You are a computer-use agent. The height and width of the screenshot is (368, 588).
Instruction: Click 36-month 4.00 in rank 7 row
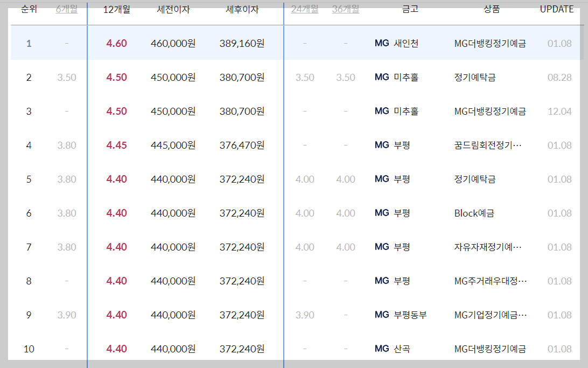pos(345,247)
